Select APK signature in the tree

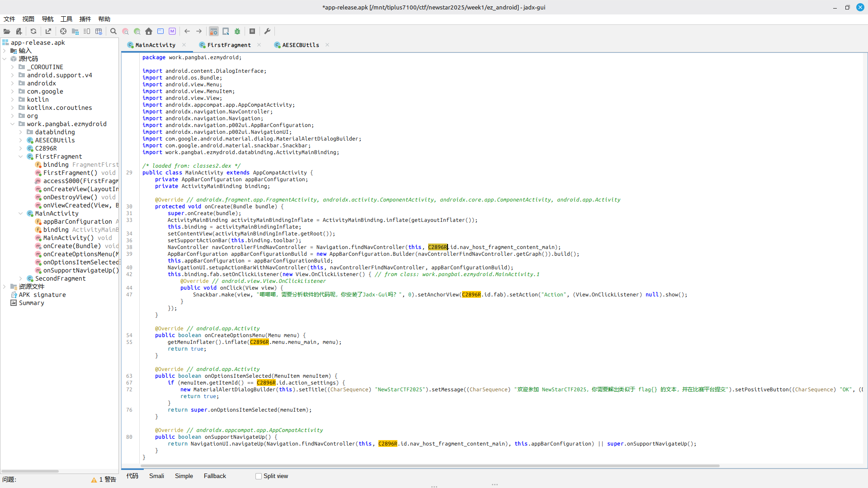pos(42,295)
